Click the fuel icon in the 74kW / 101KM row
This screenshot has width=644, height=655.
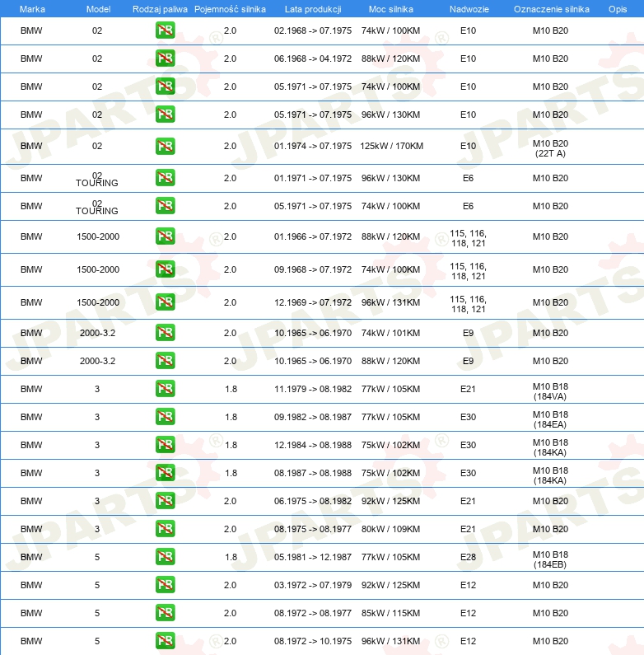(x=165, y=333)
